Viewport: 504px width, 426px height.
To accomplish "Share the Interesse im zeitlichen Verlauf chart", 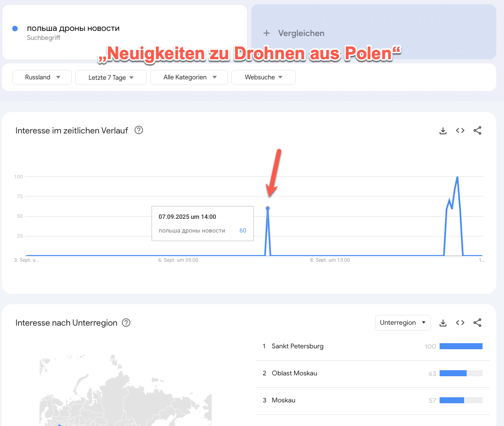I will pyautogui.click(x=477, y=131).
